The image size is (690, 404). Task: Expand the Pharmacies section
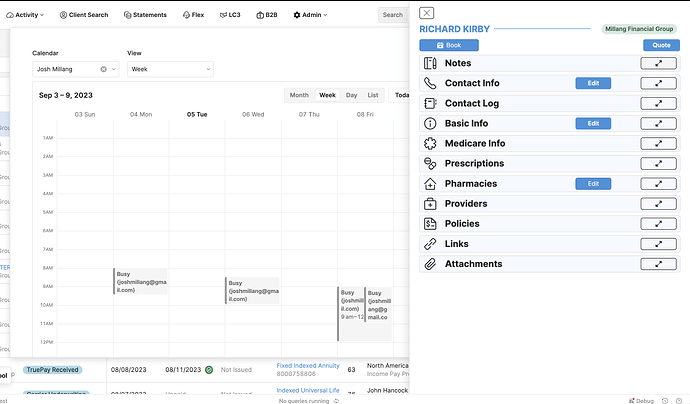click(658, 184)
